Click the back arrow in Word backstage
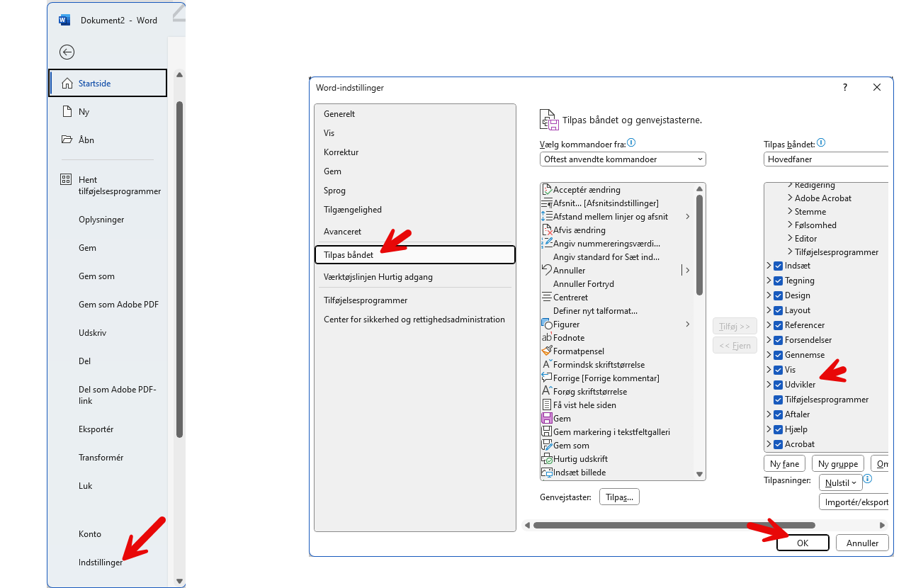Viewport: 911px width, 588px height. [x=67, y=52]
